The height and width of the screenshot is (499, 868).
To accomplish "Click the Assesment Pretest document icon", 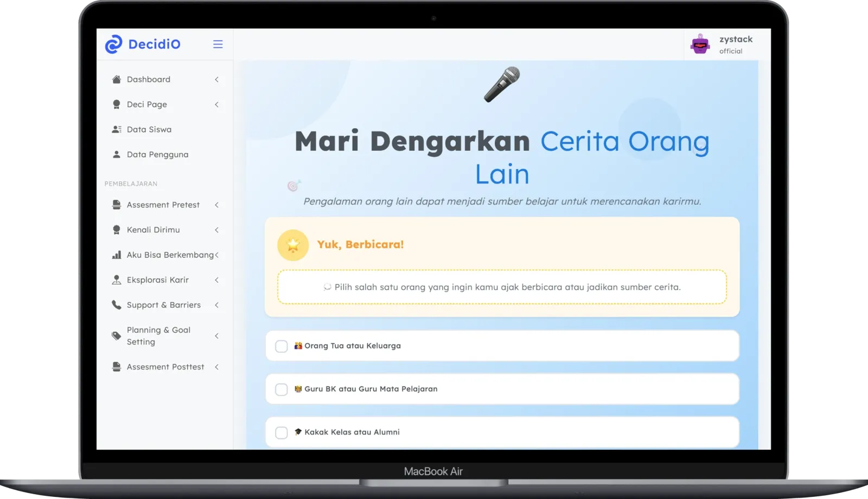I will [x=116, y=205].
